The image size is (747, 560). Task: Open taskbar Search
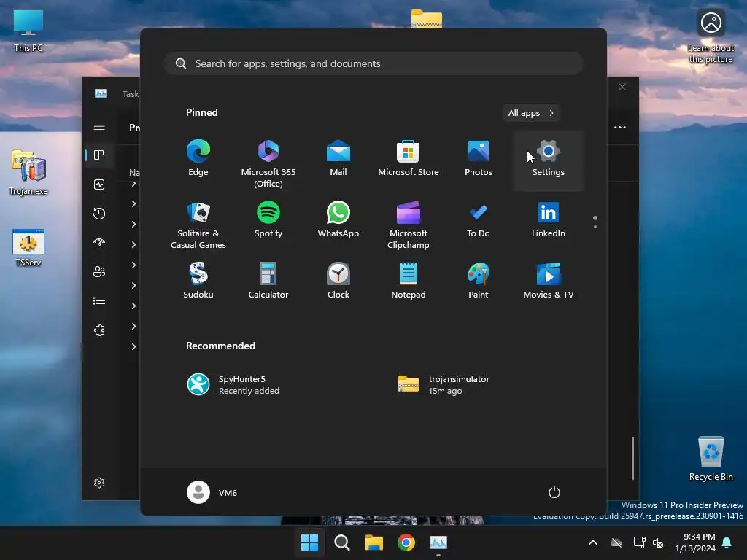(x=341, y=542)
